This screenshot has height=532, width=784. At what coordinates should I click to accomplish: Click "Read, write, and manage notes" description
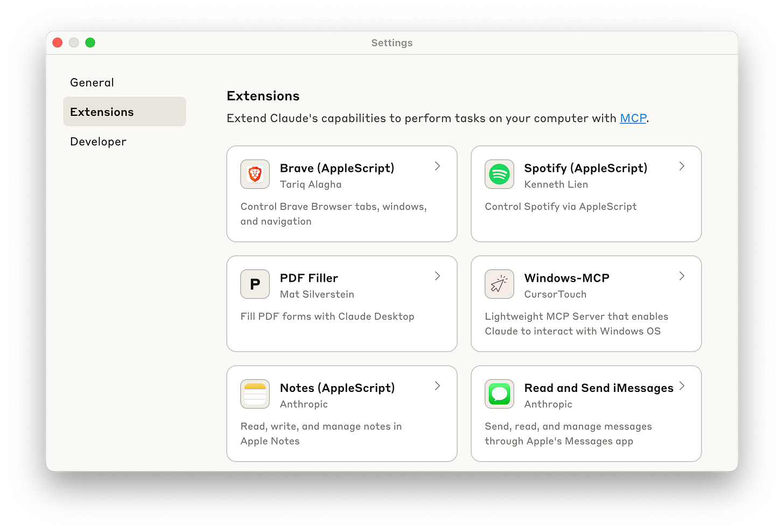(x=321, y=433)
